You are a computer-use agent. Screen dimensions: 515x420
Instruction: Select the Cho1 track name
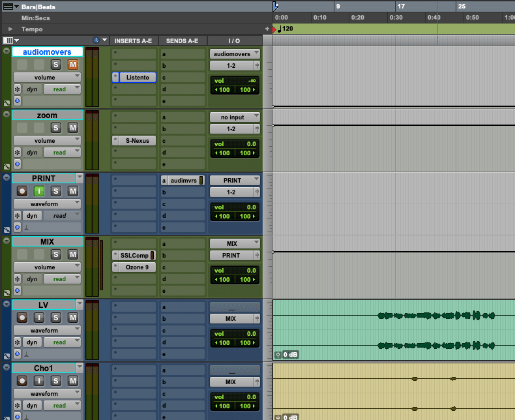pyautogui.click(x=44, y=368)
